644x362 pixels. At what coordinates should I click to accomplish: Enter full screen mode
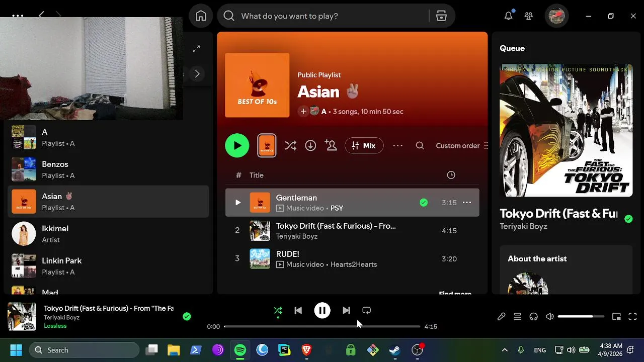(x=632, y=316)
